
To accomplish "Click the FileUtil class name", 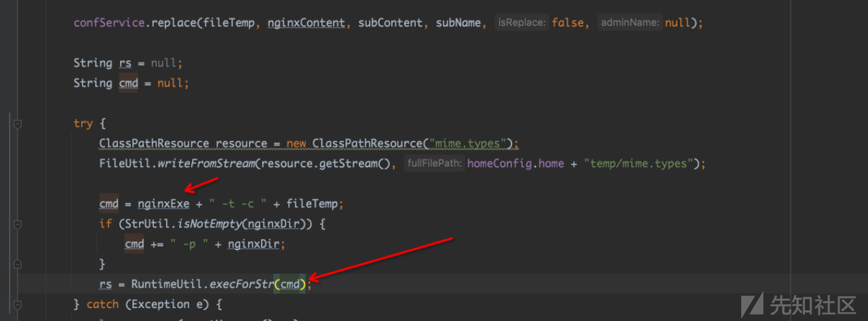I will 125,163.
